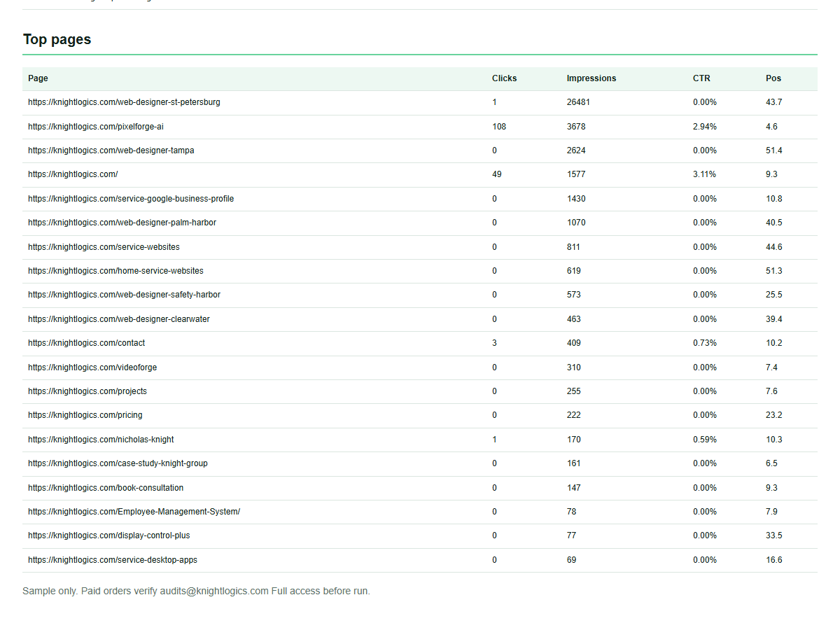
Task: Click the 16.6 position value
Action: tap(774, 560)
